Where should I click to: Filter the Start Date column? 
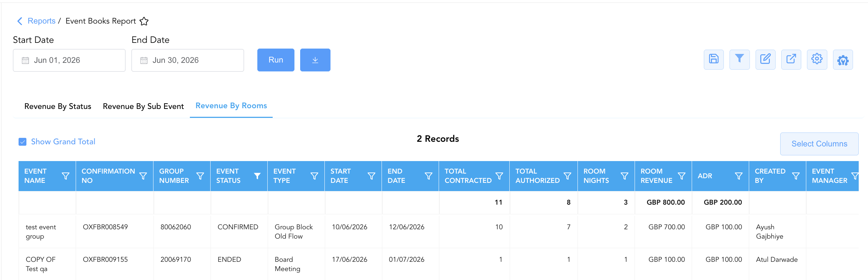pos(372,176)
